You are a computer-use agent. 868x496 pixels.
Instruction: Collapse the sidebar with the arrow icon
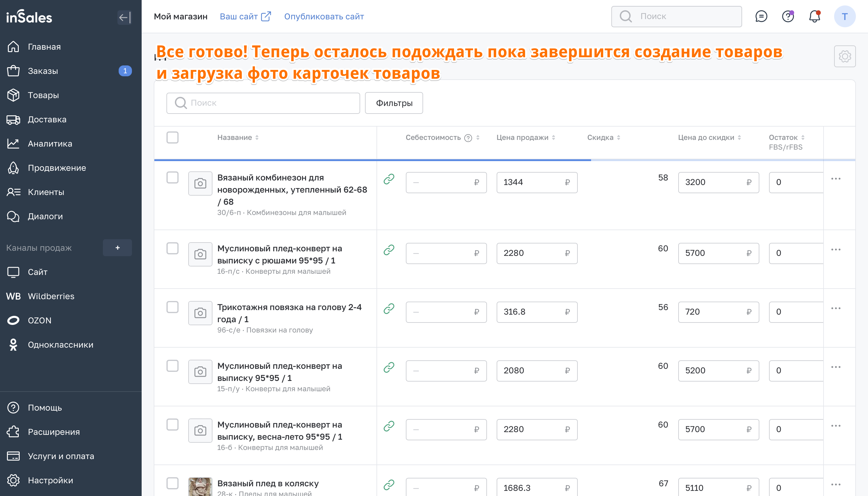[x=125, y=17]
